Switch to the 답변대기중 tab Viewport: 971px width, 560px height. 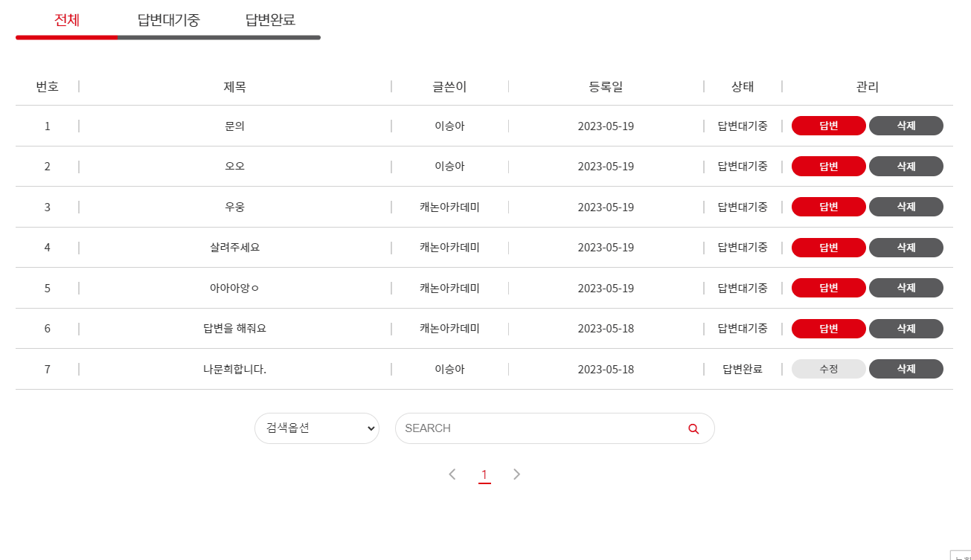point(167,20)
